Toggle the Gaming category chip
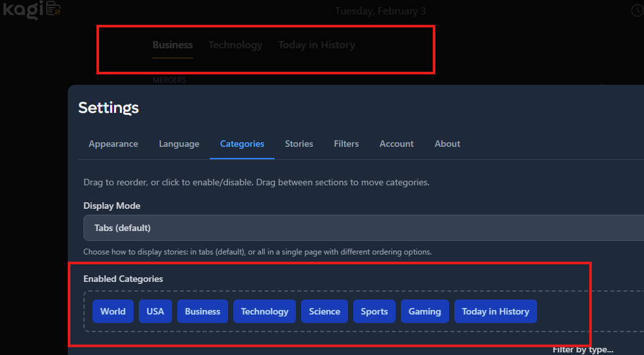Screen dimensions: 644x355 [424, 311]
